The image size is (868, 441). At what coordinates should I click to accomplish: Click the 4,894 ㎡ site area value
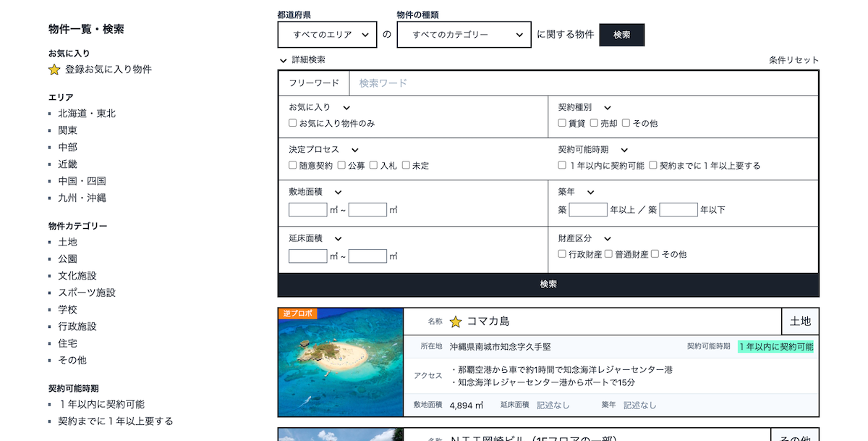[467, 406]
